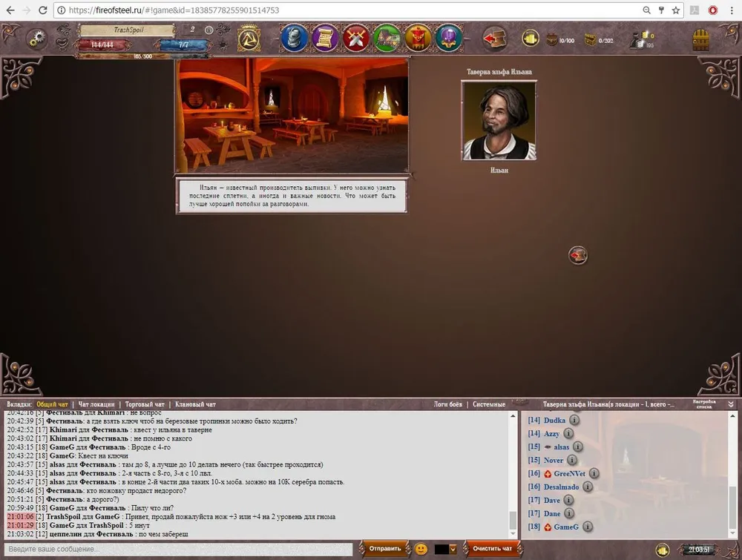Screen dimensions: 742x560
Task: Open browser three-dot menu
Action: 732,10
